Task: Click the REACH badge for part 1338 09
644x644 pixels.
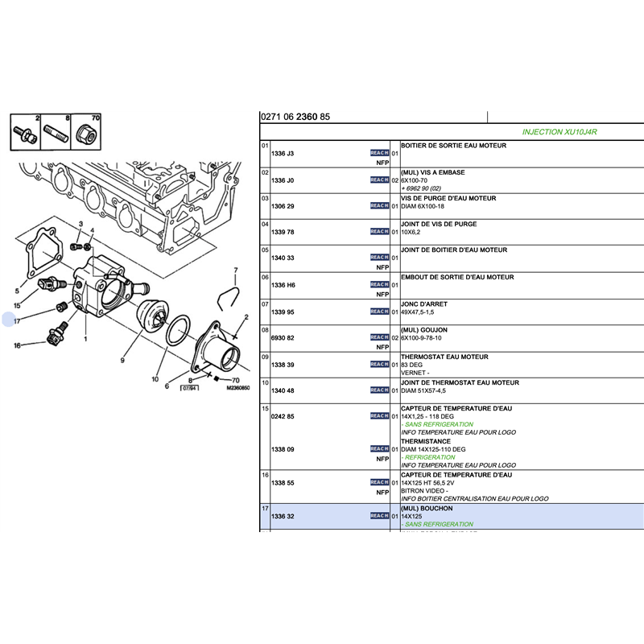Action: (379, 448)
